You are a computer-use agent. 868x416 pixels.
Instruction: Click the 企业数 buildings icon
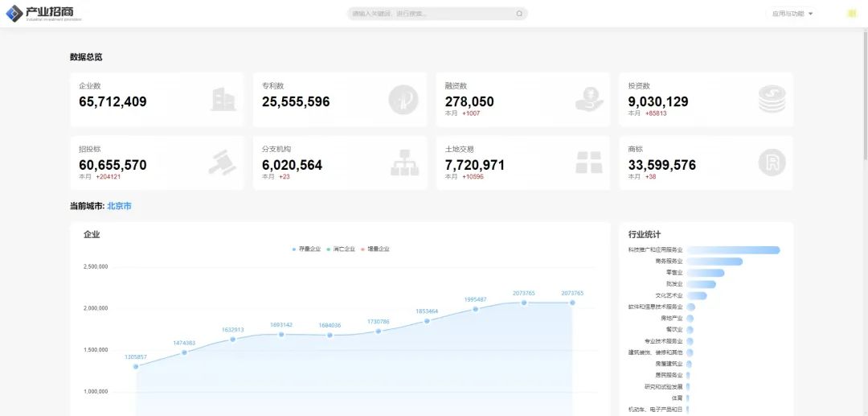tap(223, 99)
